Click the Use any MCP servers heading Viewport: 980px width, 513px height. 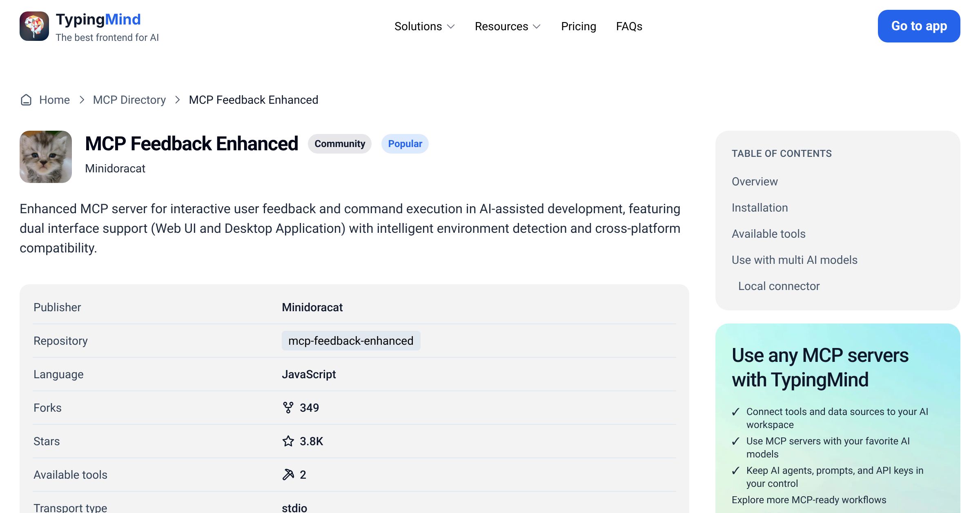coord(820,367)
